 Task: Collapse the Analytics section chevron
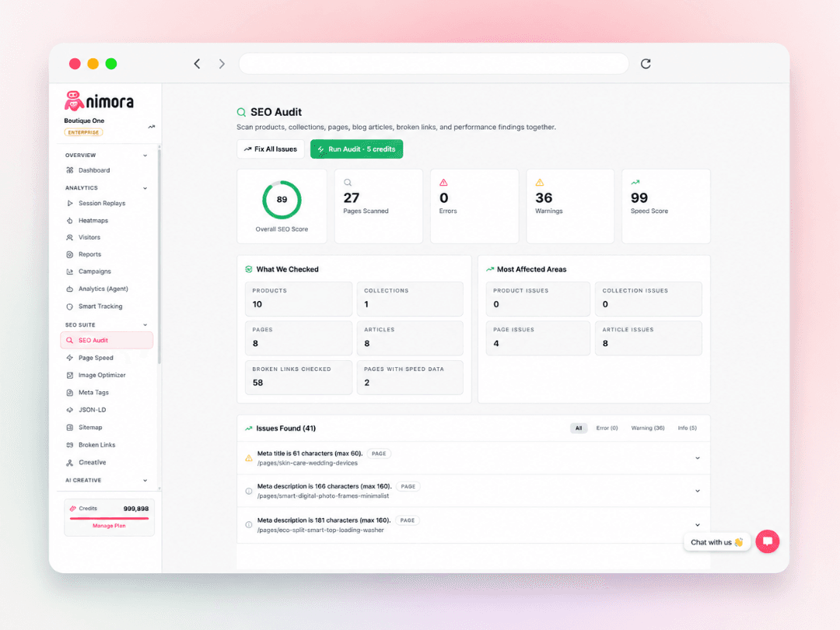tap(145, 188)
